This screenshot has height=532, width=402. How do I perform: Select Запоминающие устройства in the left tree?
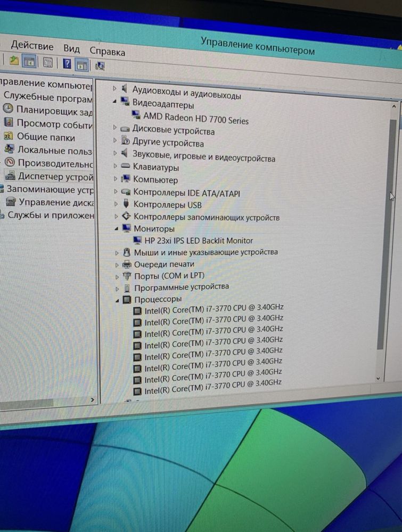click(x=50, y=190)
